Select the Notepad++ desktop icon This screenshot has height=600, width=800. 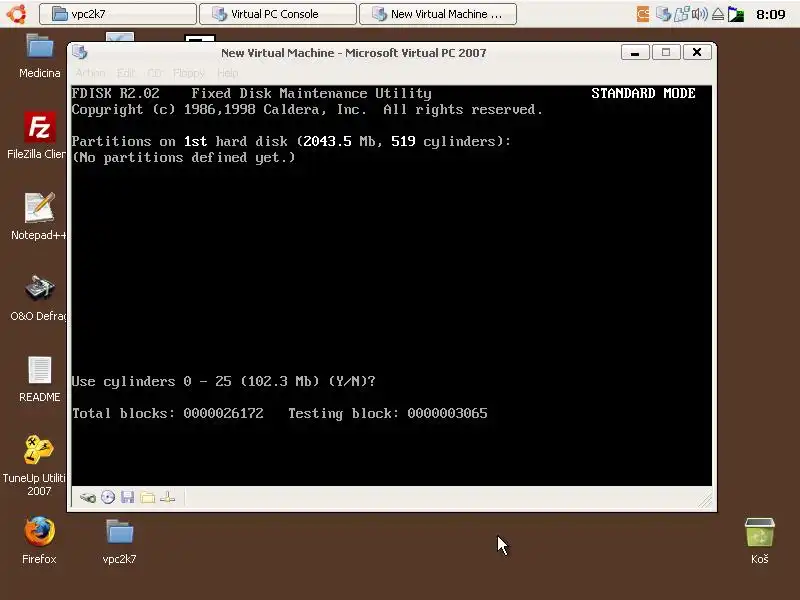tap(39, 216)
